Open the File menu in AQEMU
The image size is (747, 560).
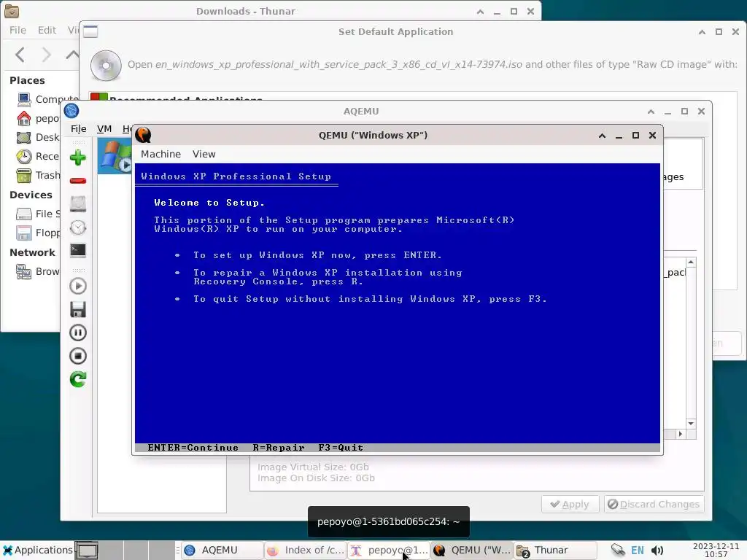click(x=79, y=129)
